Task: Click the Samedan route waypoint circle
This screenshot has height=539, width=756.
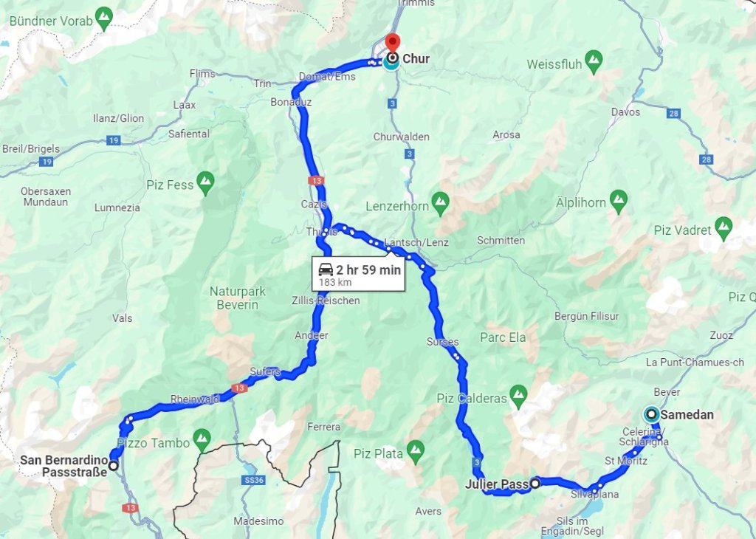Action: tap(652, 414)
